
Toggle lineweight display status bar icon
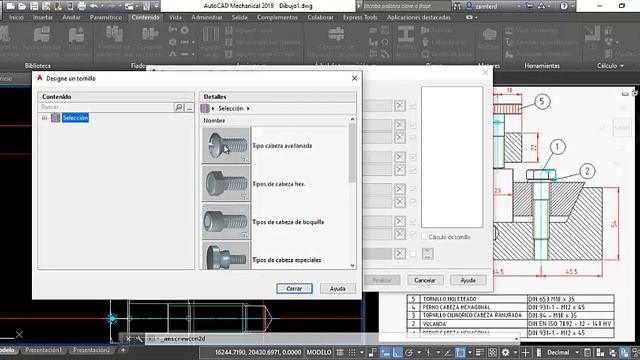click(480, 352)
